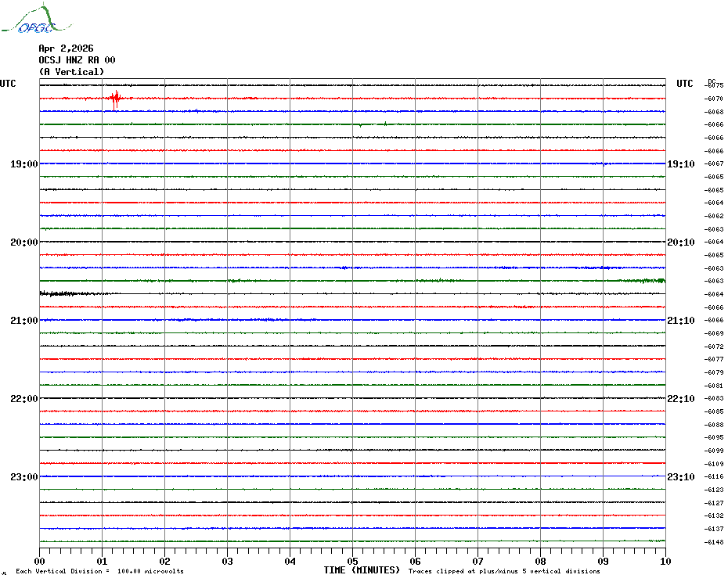This screenshot has height=582, width=728.
Task: Click minute 10 tick on bottom axis
Action: pyautogui.click(x=665, y=561)
